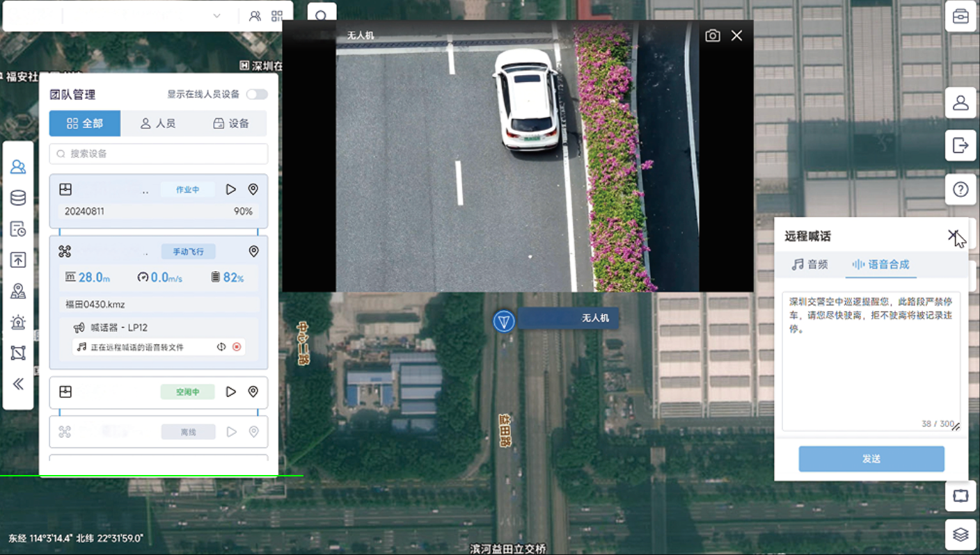Screen dimensions: 980x555
Task: Switch to the 人员 tab
Action: [x=158, y=123]
